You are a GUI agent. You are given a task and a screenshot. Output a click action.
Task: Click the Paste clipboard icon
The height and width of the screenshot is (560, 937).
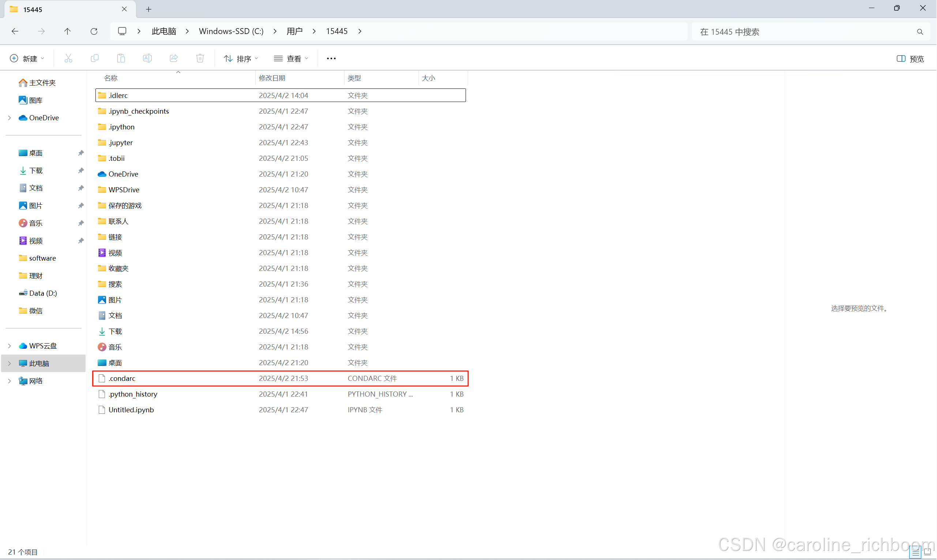pos(121,58)
